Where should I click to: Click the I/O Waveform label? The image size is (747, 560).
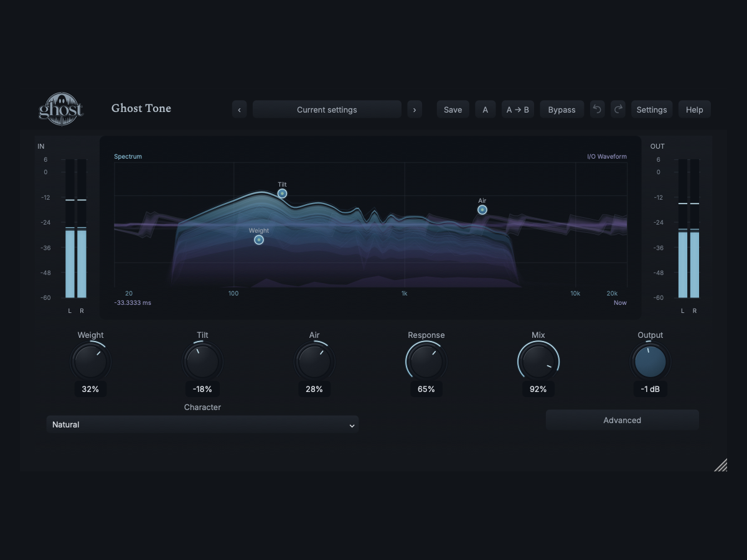(x=607, y=157)
